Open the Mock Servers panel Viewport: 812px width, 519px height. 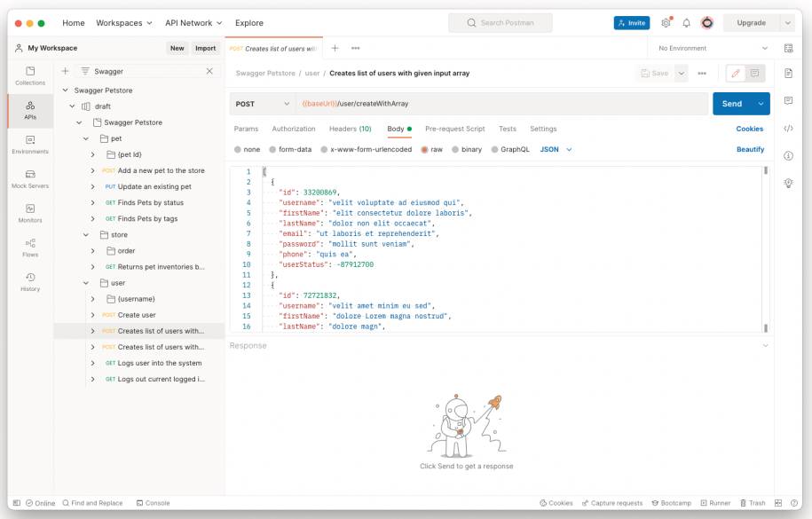pos(30,178)
